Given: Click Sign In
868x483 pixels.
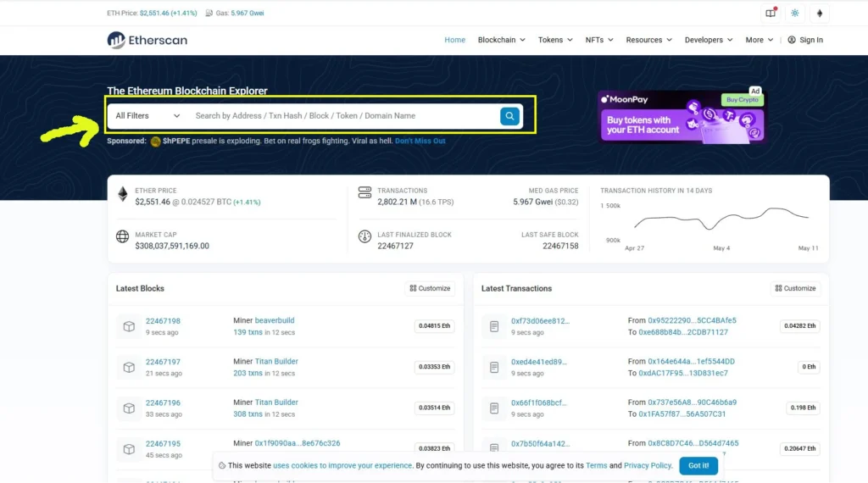Looking at the screenshot, I should [x=805, y=40].
